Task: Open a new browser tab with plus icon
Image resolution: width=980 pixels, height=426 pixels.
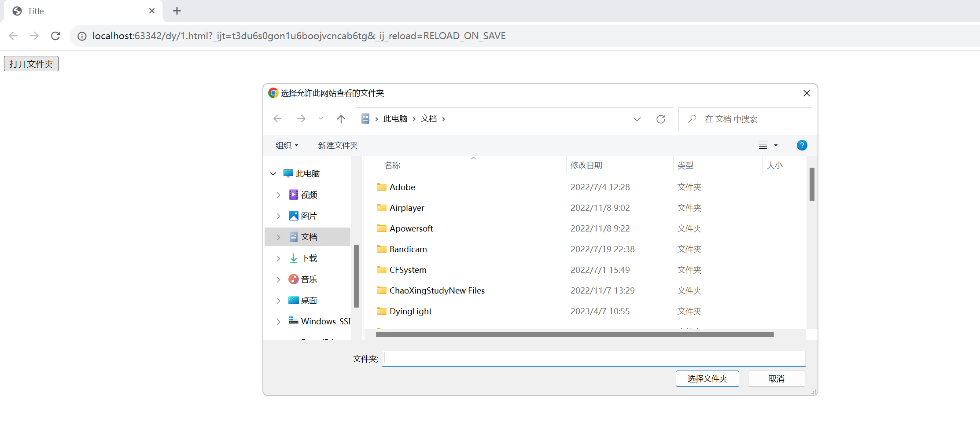Action: pos(177,11)
